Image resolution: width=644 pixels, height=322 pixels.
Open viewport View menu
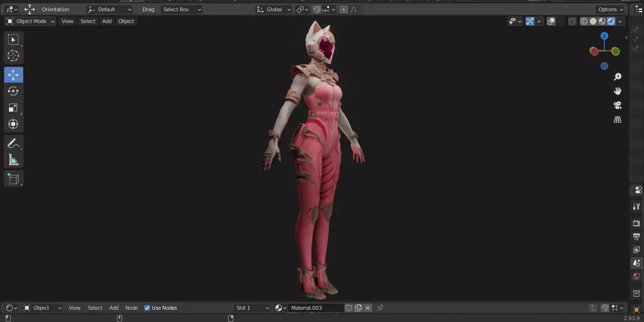pos(67,21)
